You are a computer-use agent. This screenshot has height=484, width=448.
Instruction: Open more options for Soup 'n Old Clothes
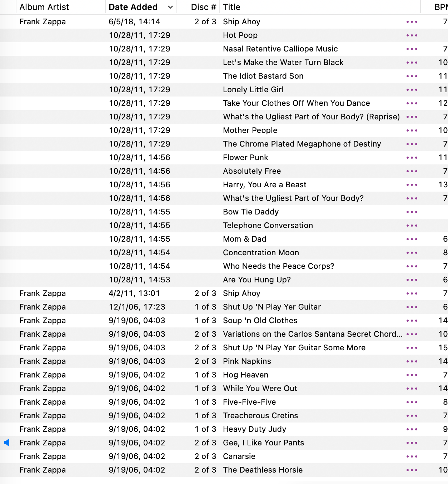click(412, 321)
